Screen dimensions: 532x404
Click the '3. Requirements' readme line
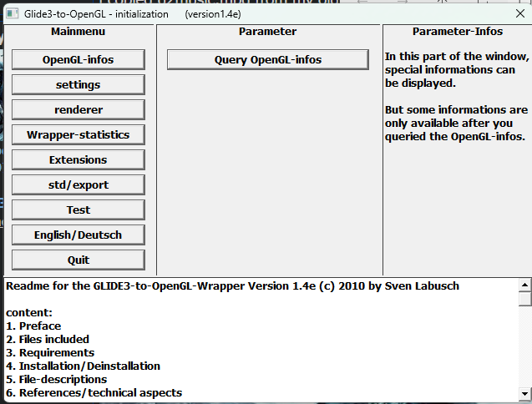[50, 353]
